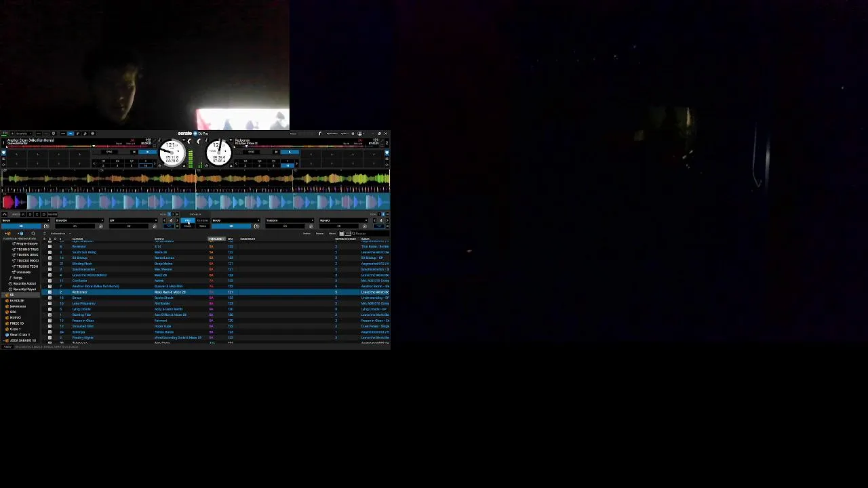868x488 pixels.
Task: Click the library search field
Action: click(x=370, y=233)
